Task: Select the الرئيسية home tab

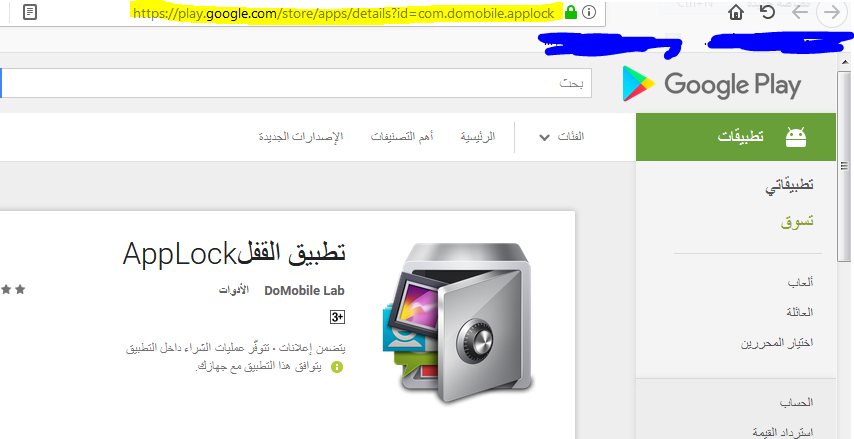Action: (x=477, y=136)
